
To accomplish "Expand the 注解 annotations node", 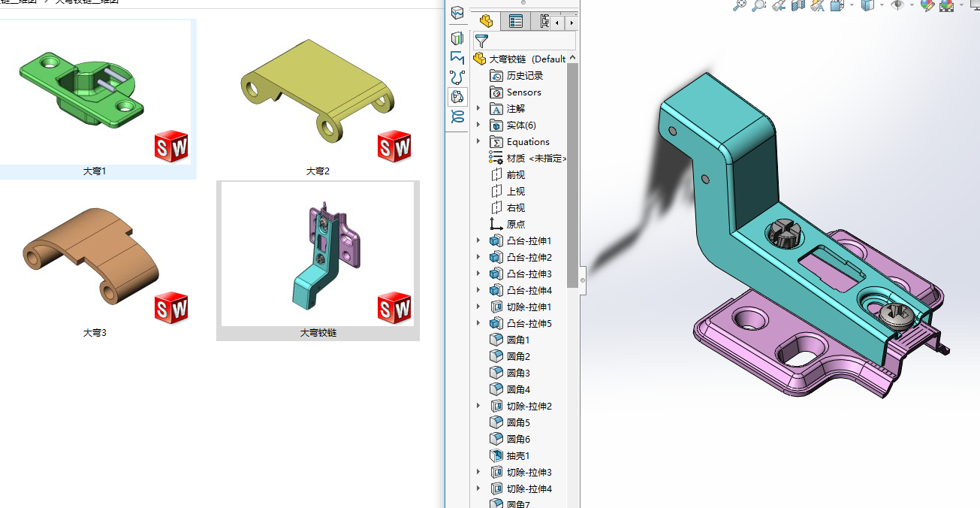I will (x=478, y=108).
